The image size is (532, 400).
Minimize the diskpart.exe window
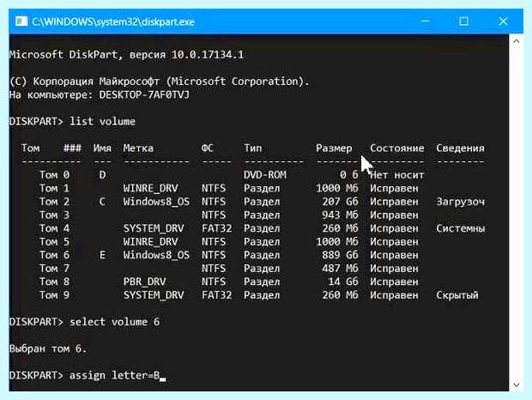[x=425, y=21]
